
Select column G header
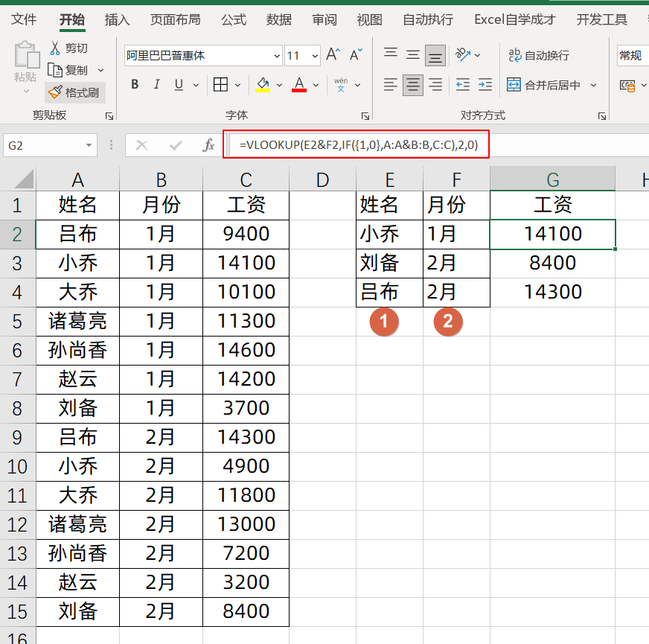[552, 179]
